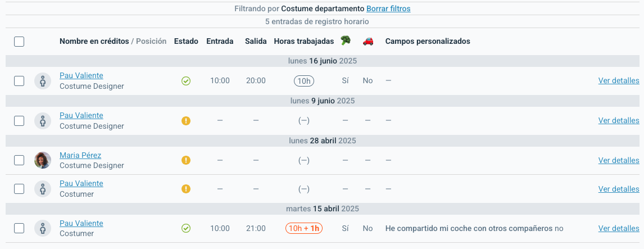Click the 10h + 1h overtime badge
This screenshot has width=644, height=249.
[304, 228]
